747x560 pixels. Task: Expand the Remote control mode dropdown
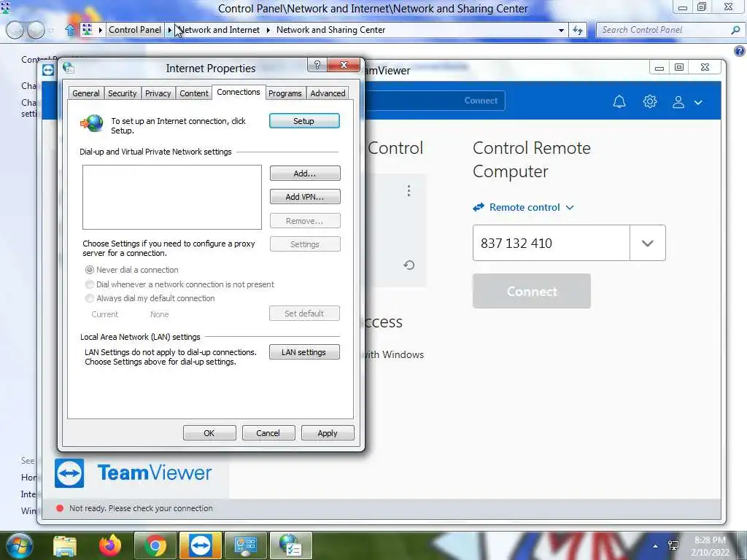(x=524, y=207)
